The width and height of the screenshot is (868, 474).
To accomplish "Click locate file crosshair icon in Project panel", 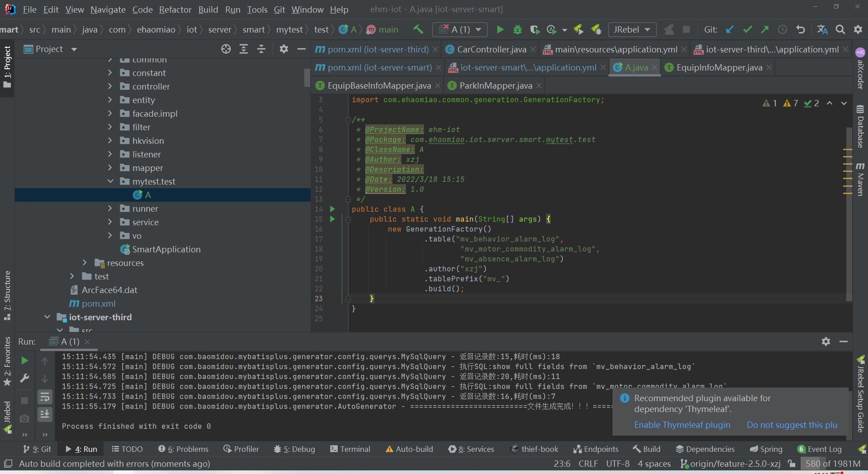I will tap(226, 49).
